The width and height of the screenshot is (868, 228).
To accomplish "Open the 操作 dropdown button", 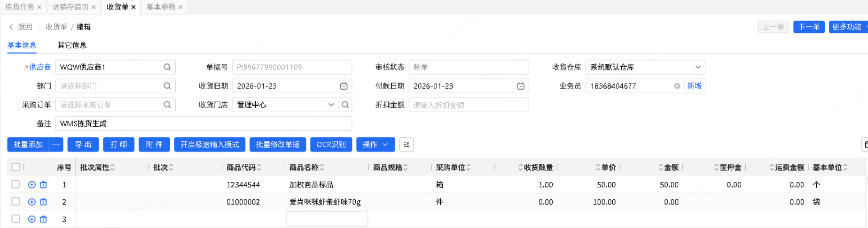I will coord(375,144).
